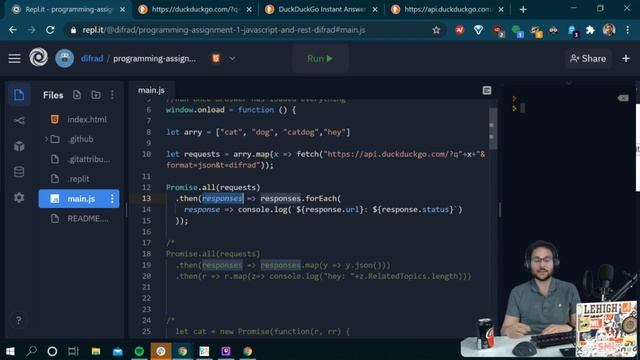
Task: Click the difrad username link
Action: pos(92,58)
